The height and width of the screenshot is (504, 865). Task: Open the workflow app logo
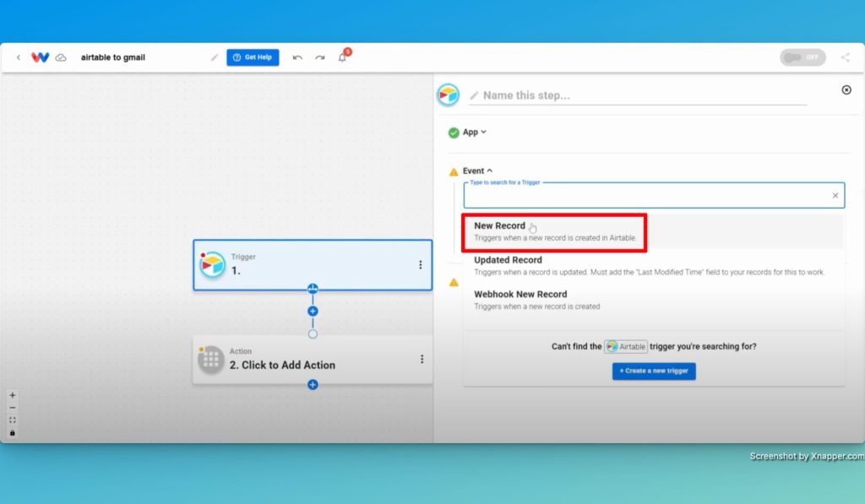[x=40, y=57]
